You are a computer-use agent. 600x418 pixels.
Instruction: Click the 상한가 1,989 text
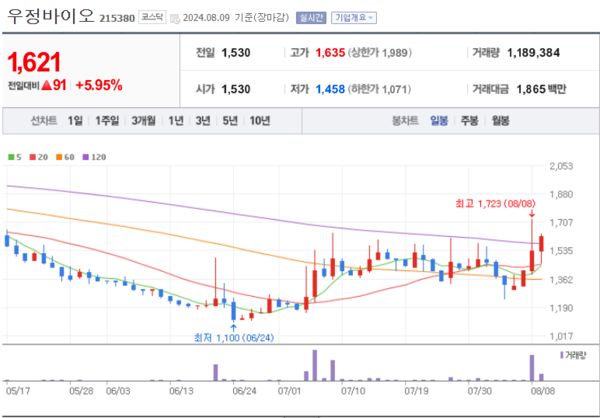380,52
